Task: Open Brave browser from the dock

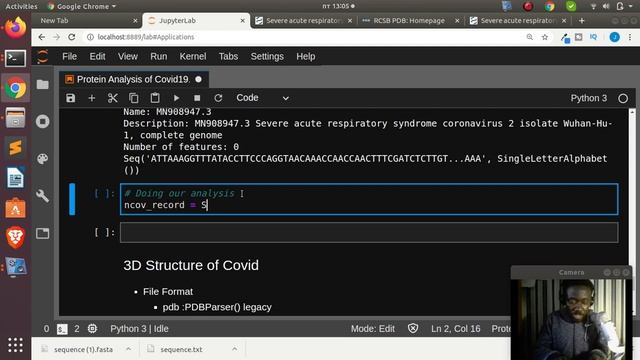Action: pos(16,237)
